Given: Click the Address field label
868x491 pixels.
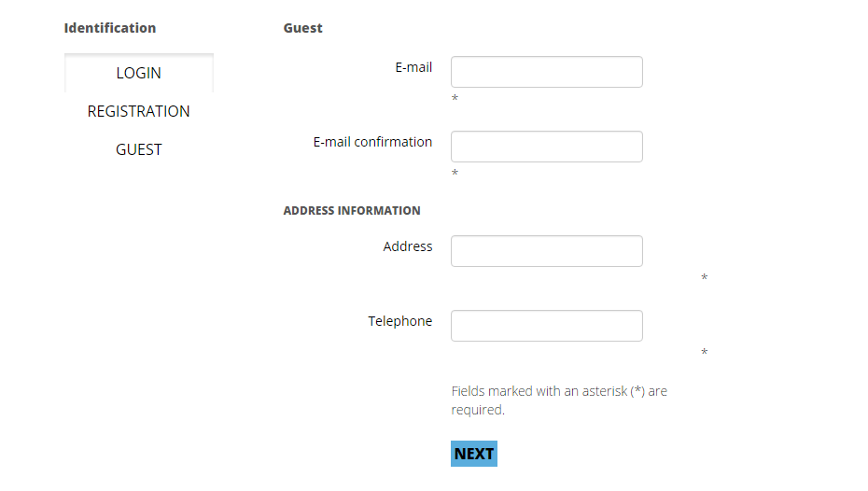Looking at the screenshot, I should pyautogui.click(x=408, y=246).
